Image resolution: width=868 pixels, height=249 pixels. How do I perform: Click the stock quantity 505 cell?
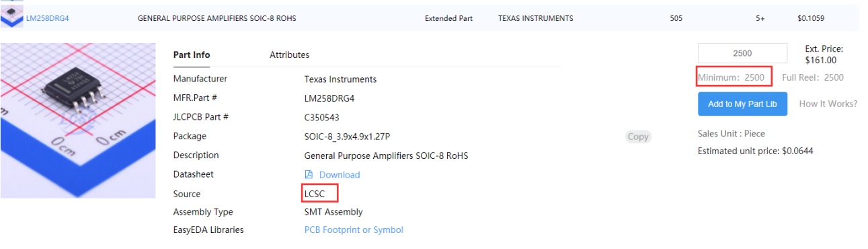coord(676,18)
